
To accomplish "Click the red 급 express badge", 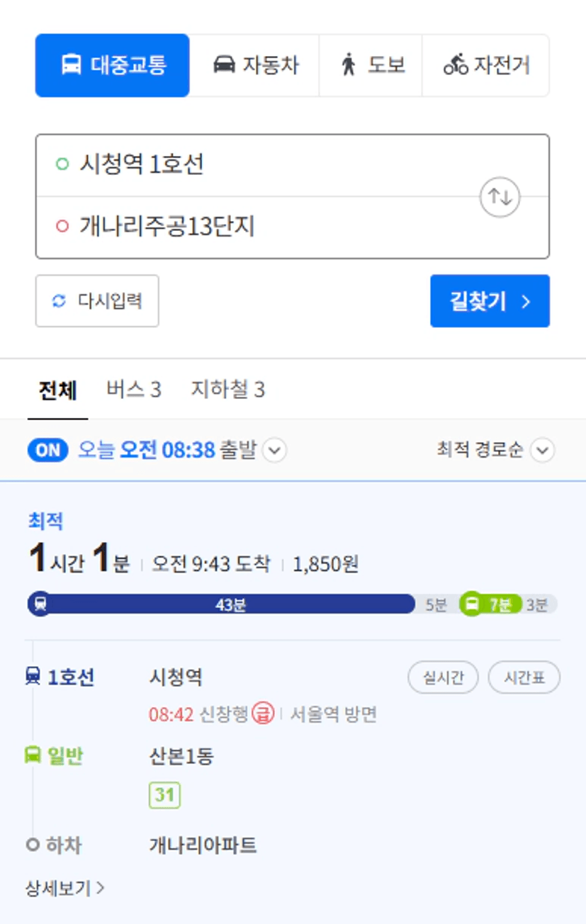I will [x=263, y=714].
